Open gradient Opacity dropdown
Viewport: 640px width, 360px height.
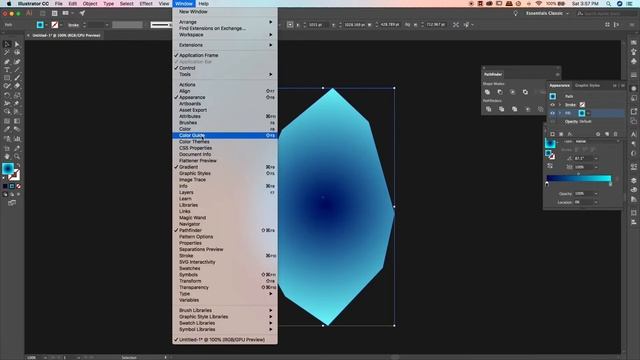click(x=596, y=193)
